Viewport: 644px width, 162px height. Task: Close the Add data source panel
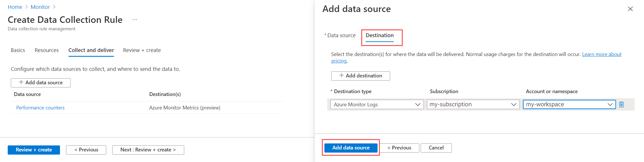point(630,9)
